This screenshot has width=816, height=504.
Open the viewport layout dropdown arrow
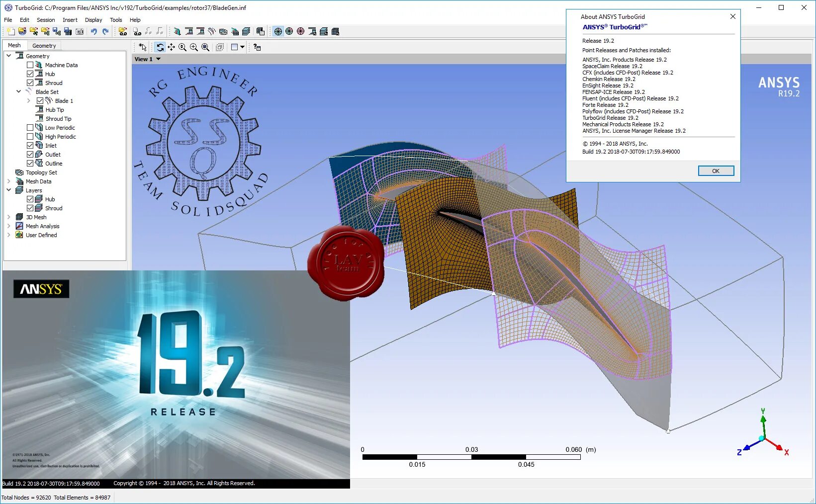click(243, 47)
